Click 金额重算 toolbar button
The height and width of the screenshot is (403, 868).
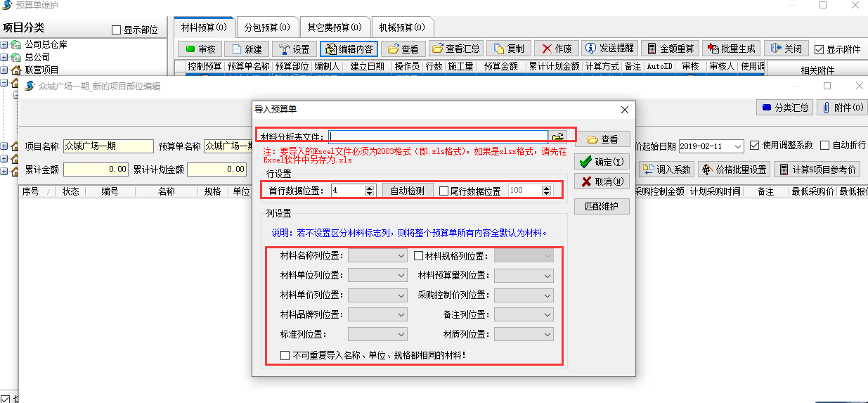click(671, 49)
